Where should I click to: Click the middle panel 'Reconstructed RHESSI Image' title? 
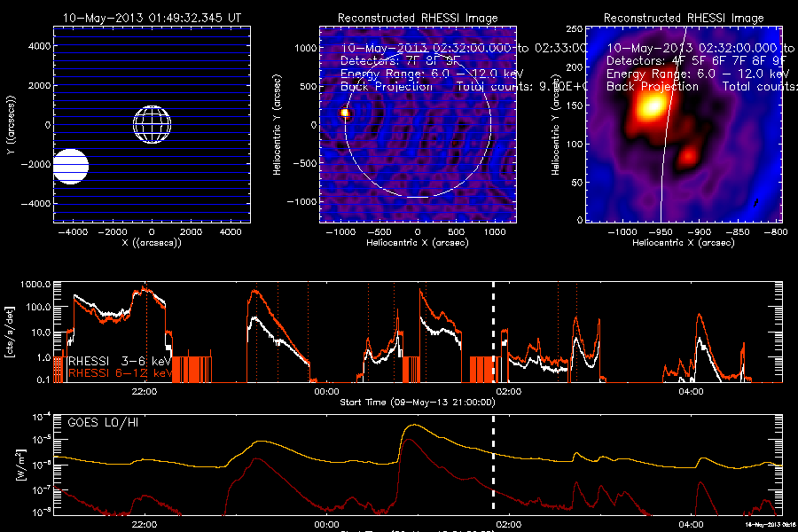pyautogui.click(x=418, y=18)
